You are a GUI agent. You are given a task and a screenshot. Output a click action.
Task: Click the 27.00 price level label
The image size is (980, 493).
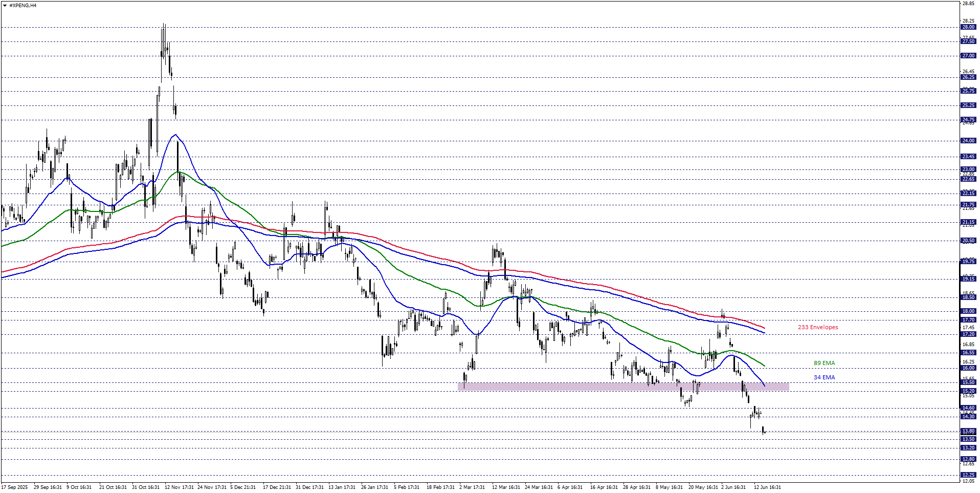[x=968, y=56]
